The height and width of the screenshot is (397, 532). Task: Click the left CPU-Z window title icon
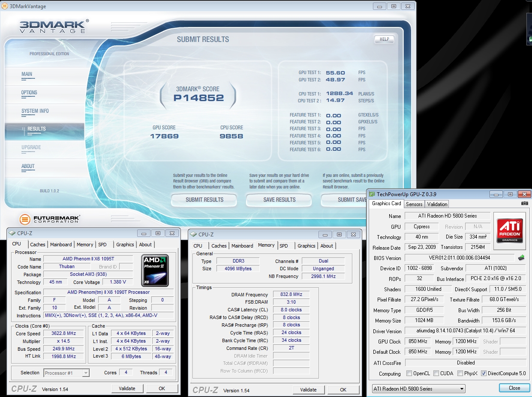tap(12, 233)
